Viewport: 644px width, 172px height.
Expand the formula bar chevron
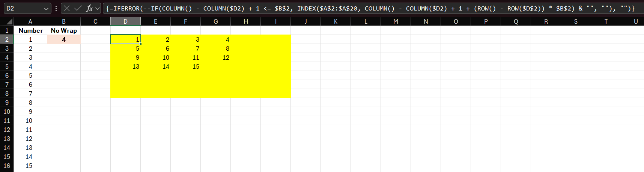tap(98, 8)
